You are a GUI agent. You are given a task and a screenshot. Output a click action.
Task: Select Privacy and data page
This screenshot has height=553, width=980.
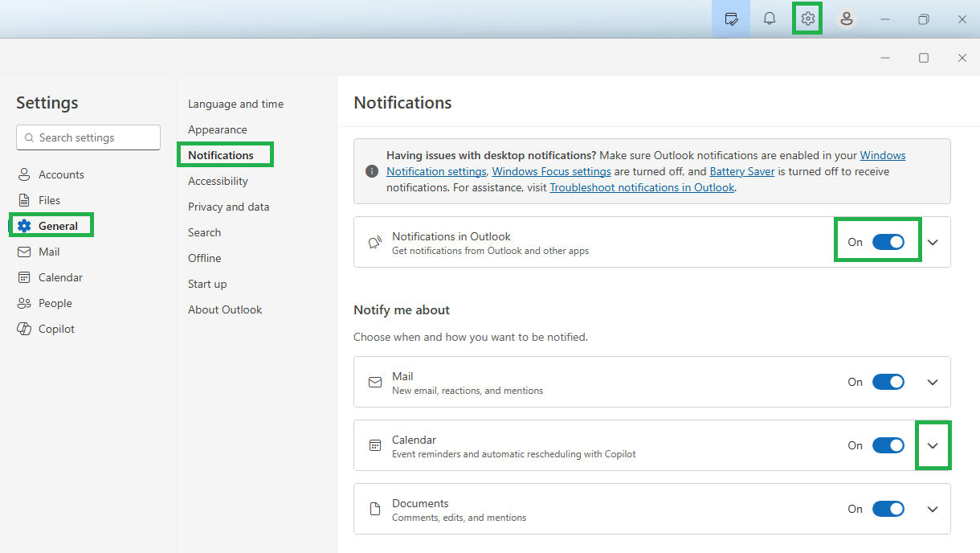click(229, 207)
